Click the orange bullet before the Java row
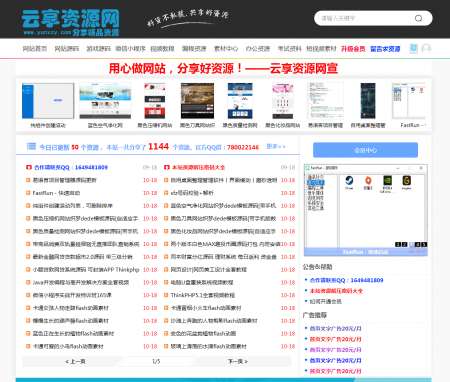The width and height of the screenshot is (450, 382). click(x=28, y=282)
